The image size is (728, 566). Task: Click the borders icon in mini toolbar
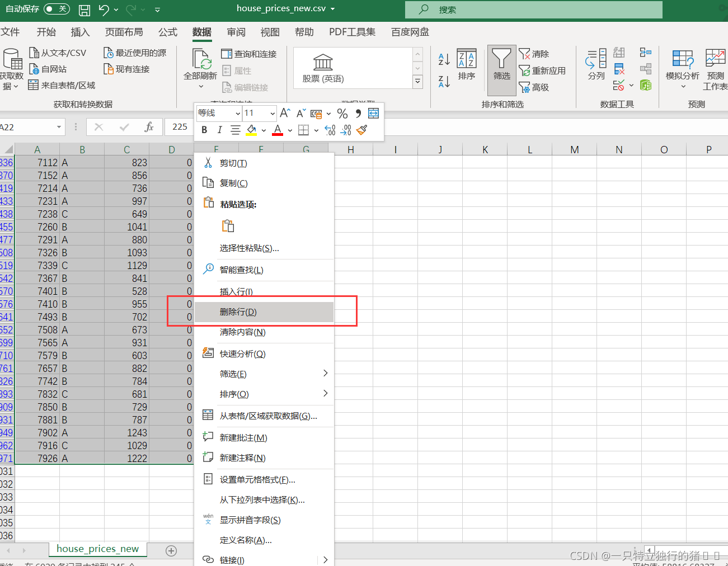303,130
